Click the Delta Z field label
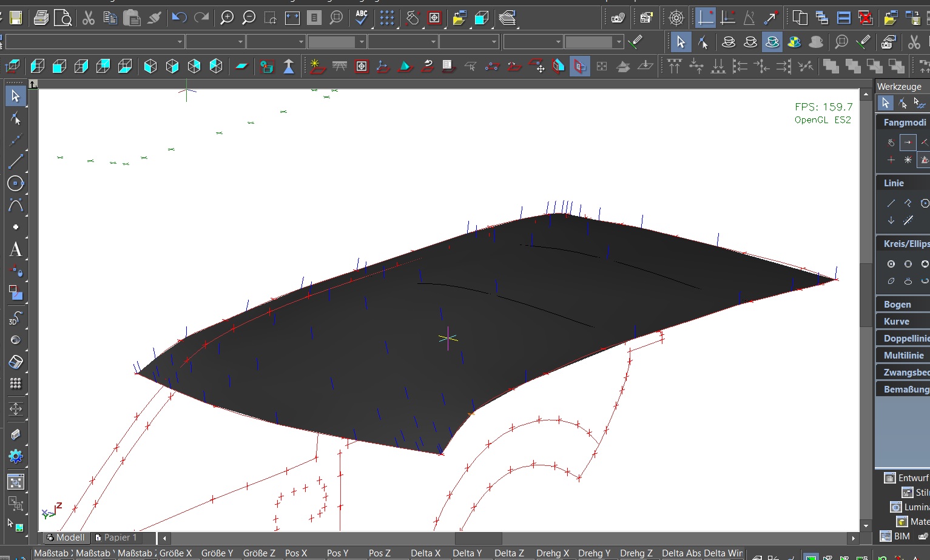Viewport: 930px width, 560px height. (x=509, y=553)
